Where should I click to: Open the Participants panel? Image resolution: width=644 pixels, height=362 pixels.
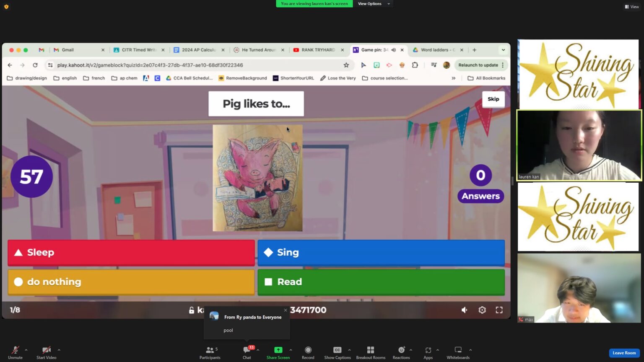(x=210, y=352)
